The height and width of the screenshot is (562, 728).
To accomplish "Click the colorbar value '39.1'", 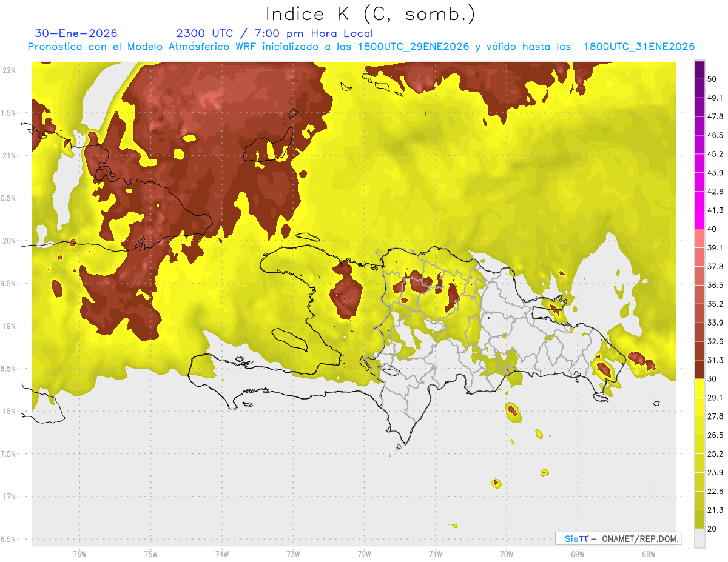I will [715, 248].
